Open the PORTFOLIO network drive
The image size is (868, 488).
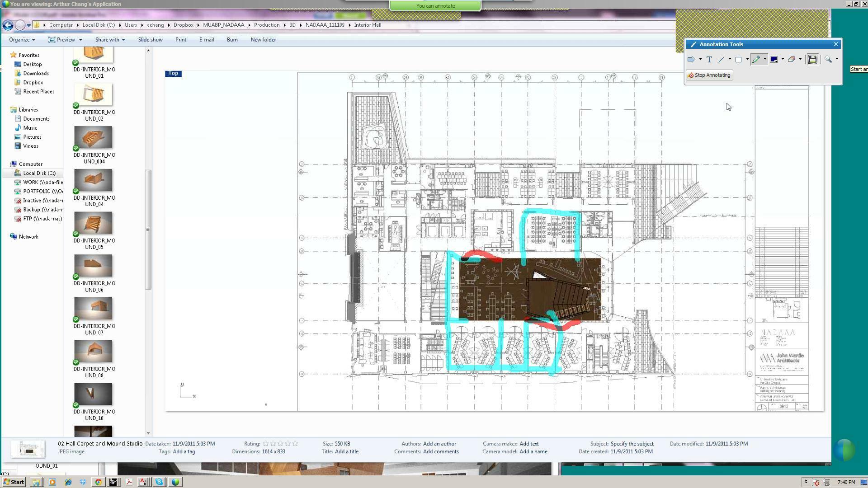coord(42,191)
